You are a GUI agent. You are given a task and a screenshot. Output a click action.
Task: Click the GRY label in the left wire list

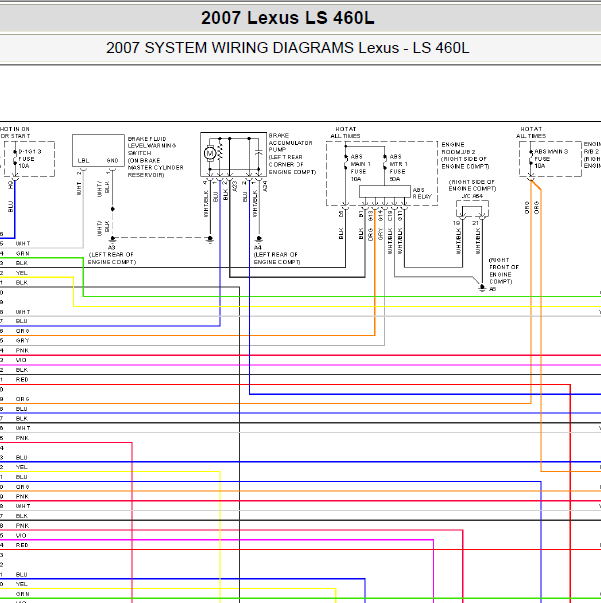[x=23, y=341]
